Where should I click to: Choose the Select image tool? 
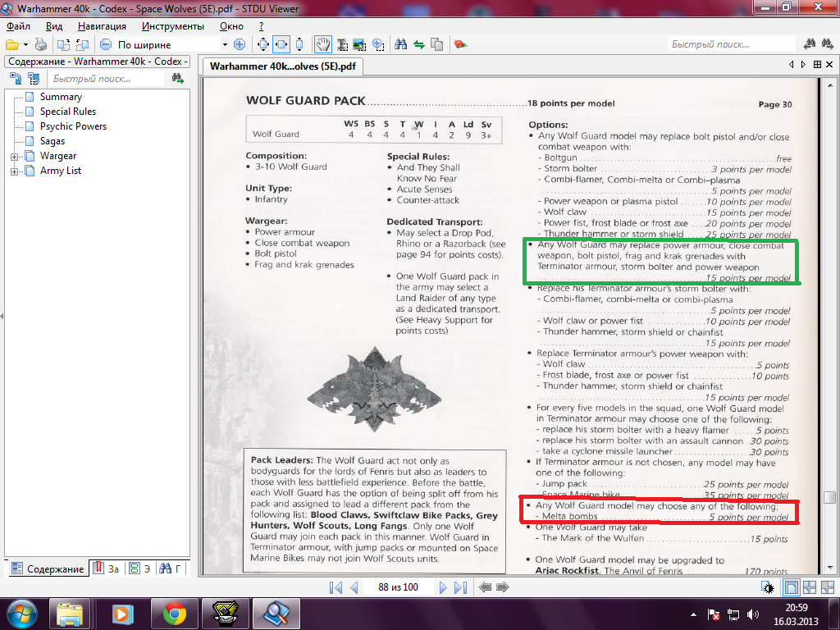(359, 45)
